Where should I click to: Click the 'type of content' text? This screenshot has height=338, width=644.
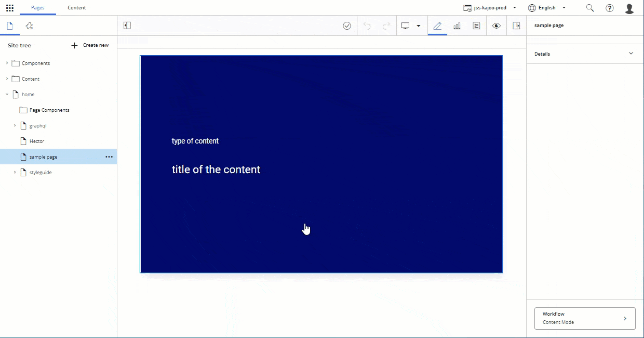195,141
